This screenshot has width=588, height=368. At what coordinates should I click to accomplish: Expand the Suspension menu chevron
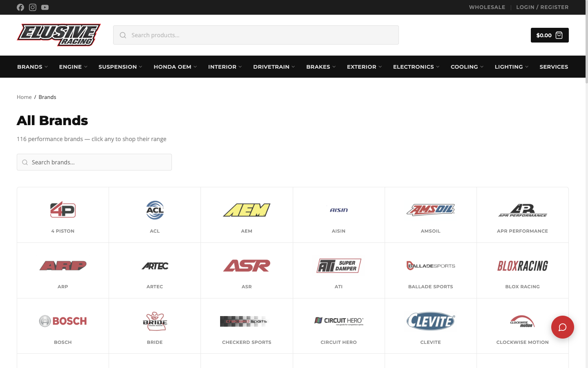click(140, 67)
